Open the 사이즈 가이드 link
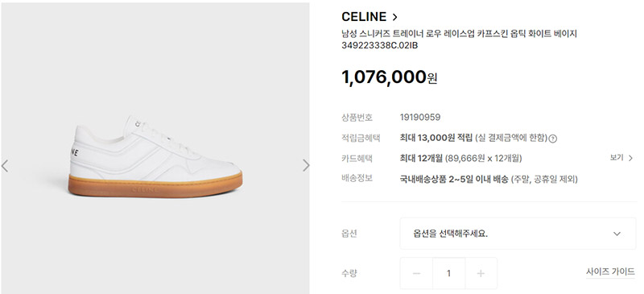The height and width of the screenshot is (294, 644). [610, 271]
